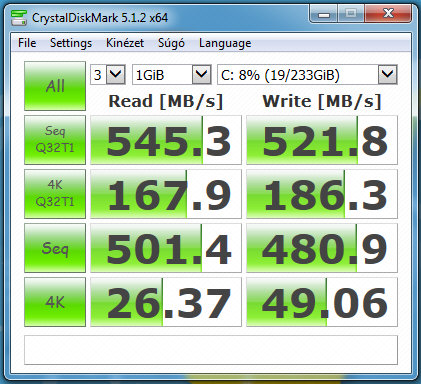The height and width of the screenshot is (384, 421).
Task: Start the plain 4K test
Action: coord(55,302)
